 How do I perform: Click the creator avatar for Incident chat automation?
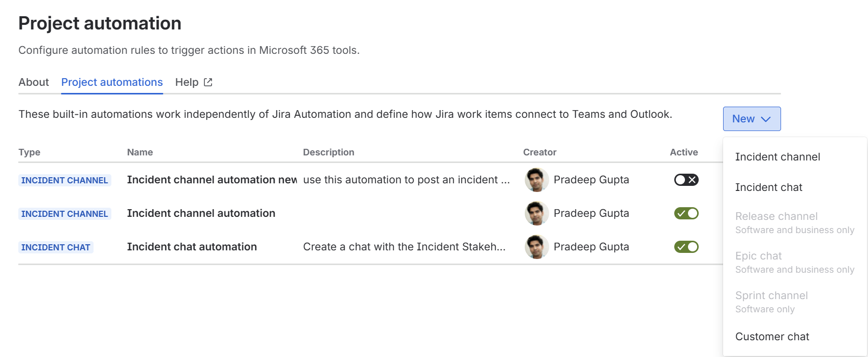click(x=536, y=247)
